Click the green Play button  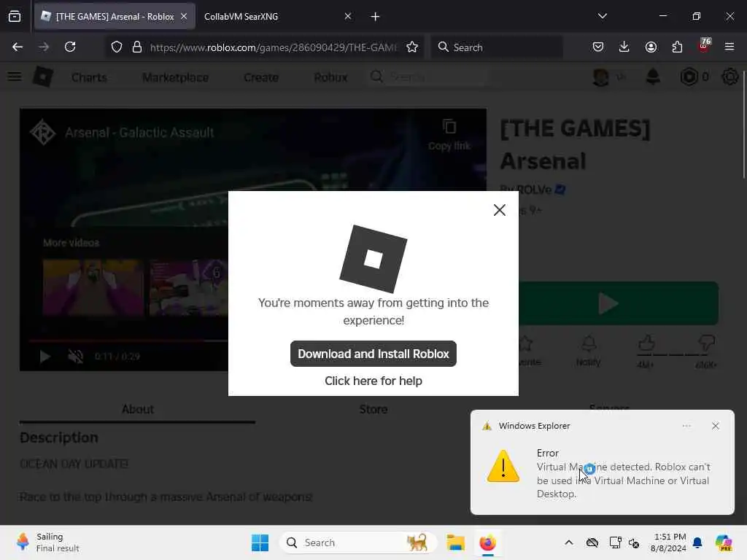(619, 303)
